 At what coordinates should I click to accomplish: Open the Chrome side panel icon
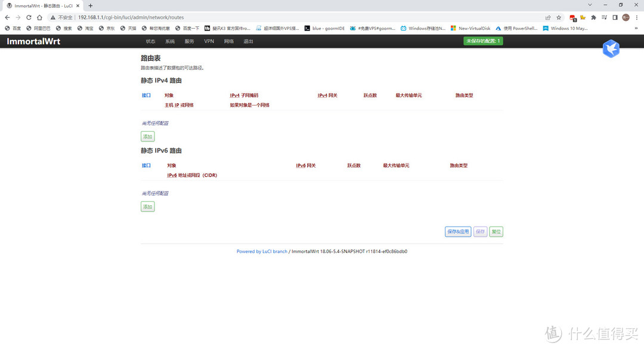point(615,17)
